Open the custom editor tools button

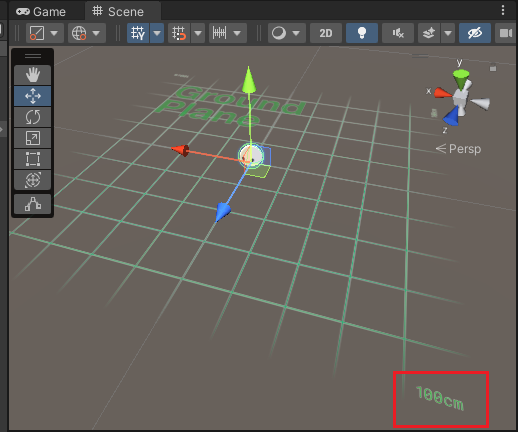click(33, 204)
